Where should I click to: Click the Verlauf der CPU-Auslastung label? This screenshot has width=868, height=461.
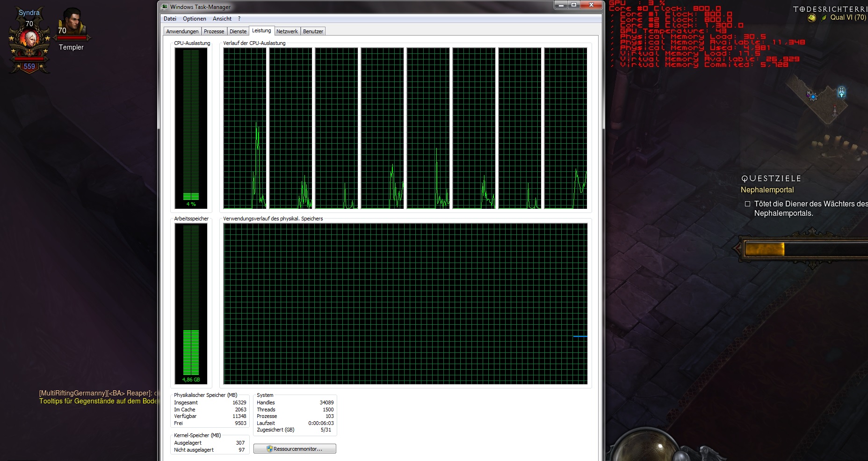click(x=254, y=43)
